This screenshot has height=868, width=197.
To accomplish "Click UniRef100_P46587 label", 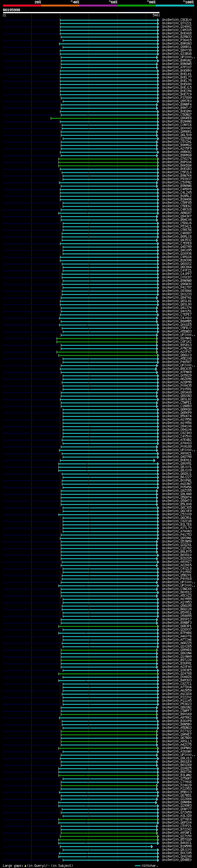I will 176,362.
